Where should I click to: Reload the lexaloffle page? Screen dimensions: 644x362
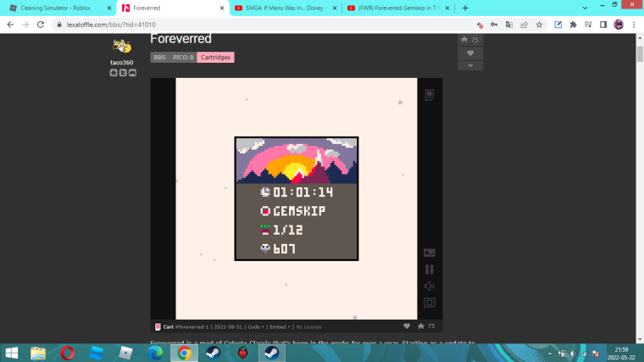coord(41,25)
